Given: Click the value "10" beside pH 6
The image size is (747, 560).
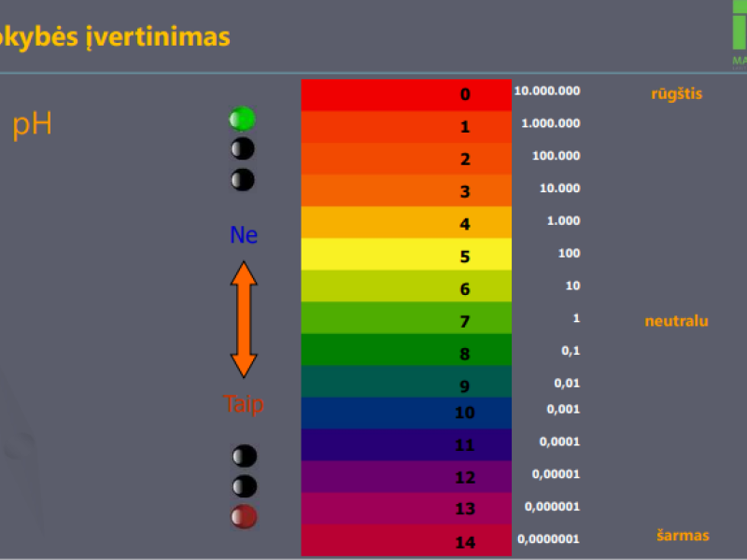Looking at the screenshot, I should coord(572,286).
